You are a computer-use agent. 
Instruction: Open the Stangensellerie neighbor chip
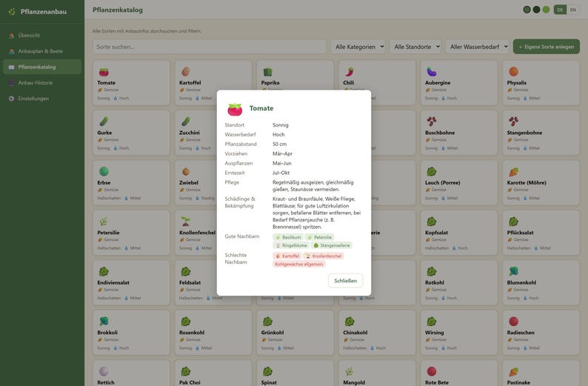332,245
